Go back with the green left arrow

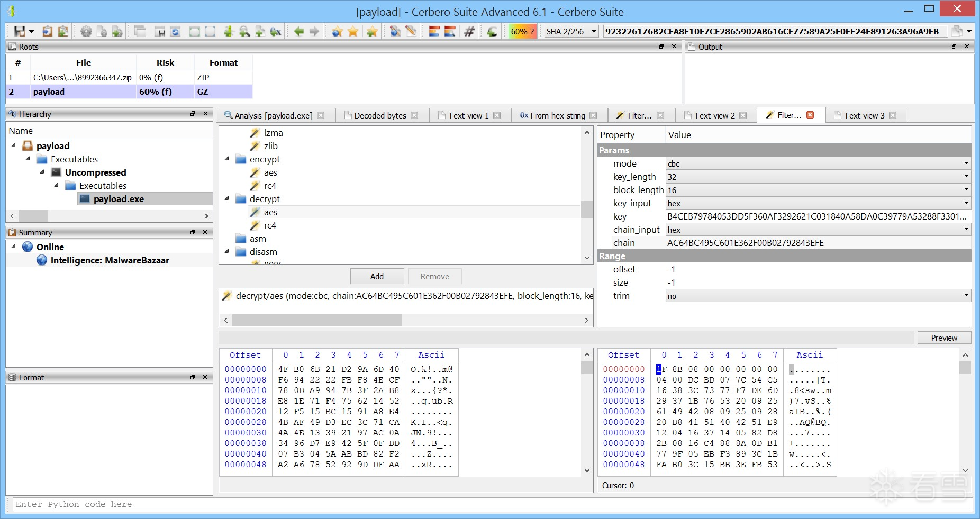click(x=298, y=31)
